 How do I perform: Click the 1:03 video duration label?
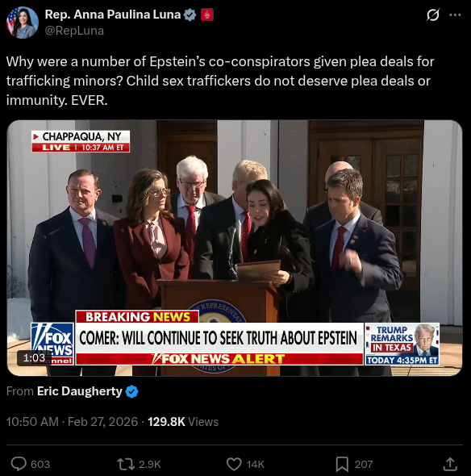tap(34, 357)
